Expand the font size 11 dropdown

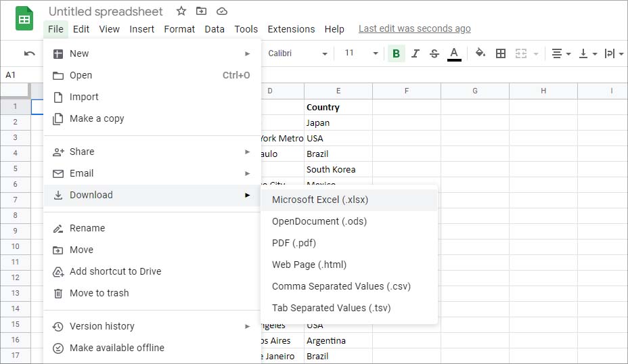click(x=361, y=53)
